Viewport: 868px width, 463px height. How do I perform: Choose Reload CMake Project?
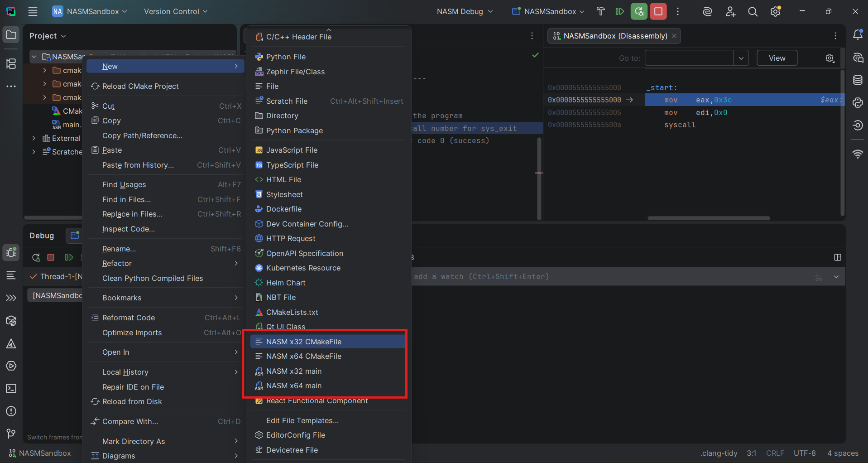point(165,86)
